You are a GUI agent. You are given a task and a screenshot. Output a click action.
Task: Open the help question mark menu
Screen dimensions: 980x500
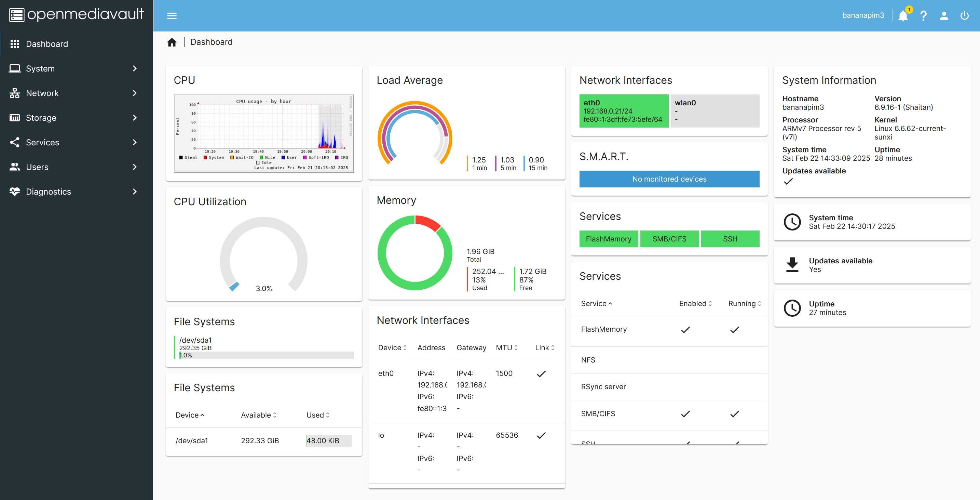923,16
